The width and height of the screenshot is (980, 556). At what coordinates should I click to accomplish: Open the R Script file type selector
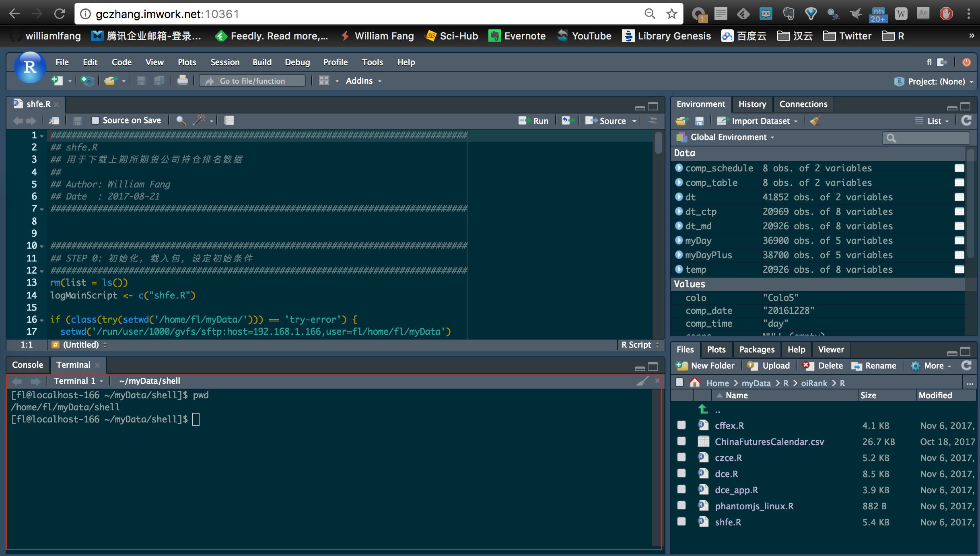click(x=640, y=345)
